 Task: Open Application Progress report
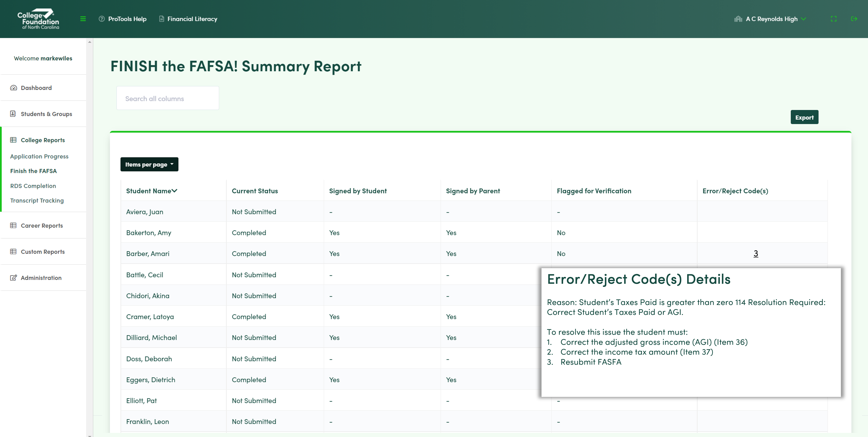[39, 156]
